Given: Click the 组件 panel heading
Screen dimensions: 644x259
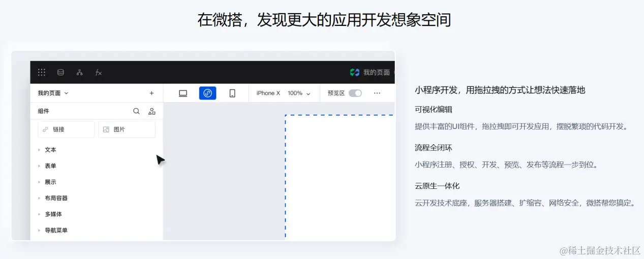Looking at the screenshot, I should pos(44,111).
